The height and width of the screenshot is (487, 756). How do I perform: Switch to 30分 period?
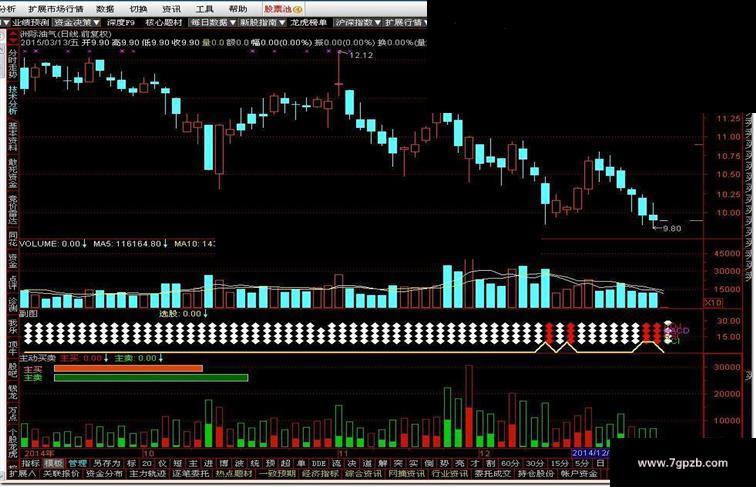pyautogui.click(x=535, y=463)
